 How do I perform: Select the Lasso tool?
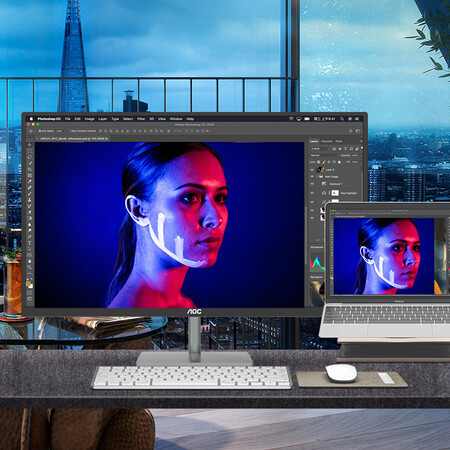[30, 157]
